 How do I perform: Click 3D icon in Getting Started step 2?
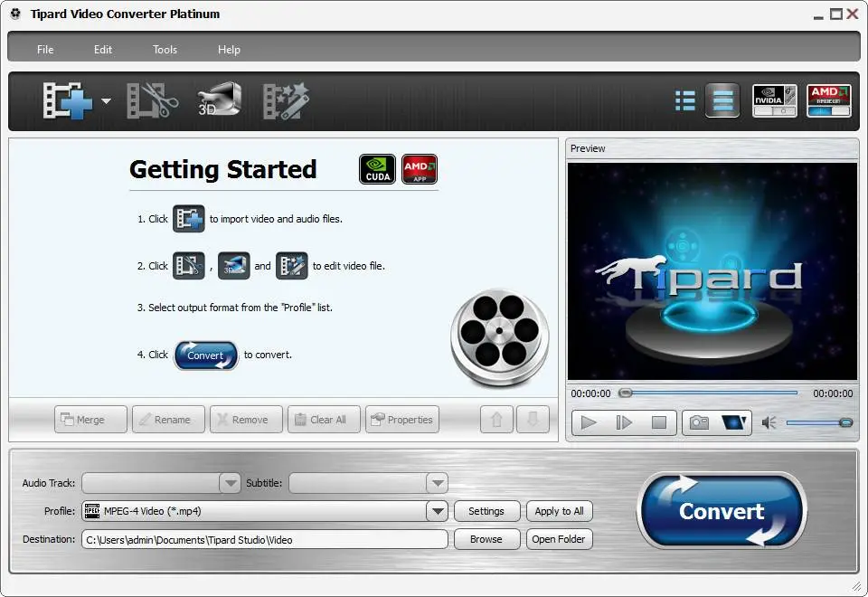233,266
